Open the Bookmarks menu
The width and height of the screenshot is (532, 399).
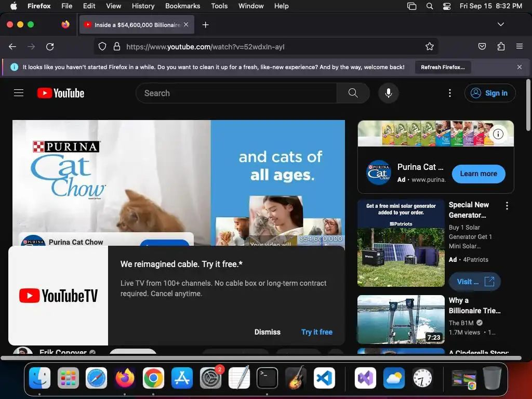[182, 6]
